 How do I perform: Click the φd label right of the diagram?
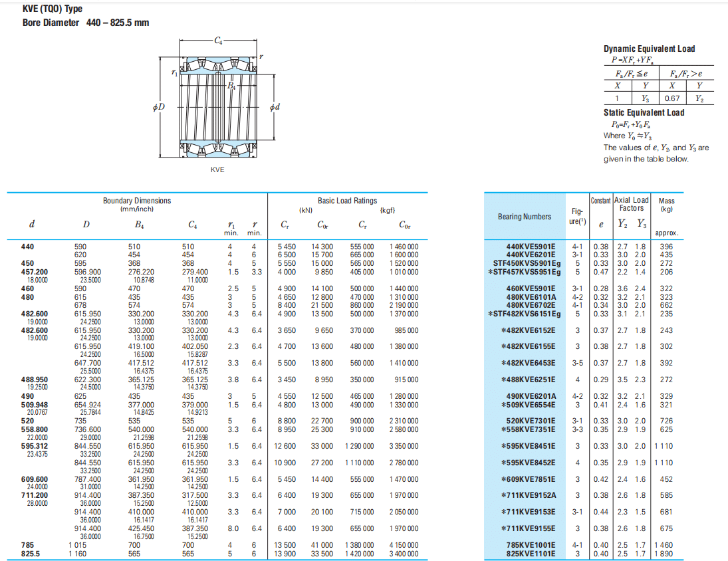(x=275, y=107)
